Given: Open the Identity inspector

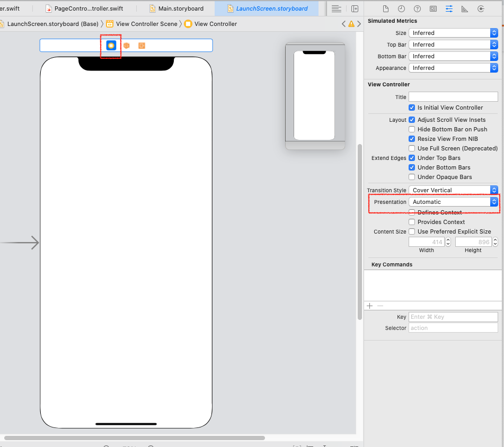Looking at the screenshot, I should click(434, 9).
